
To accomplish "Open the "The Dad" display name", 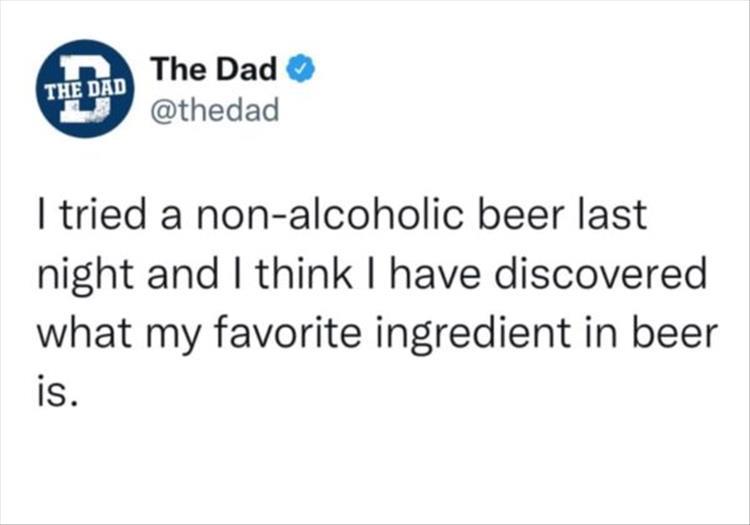I will pos(214,70).
